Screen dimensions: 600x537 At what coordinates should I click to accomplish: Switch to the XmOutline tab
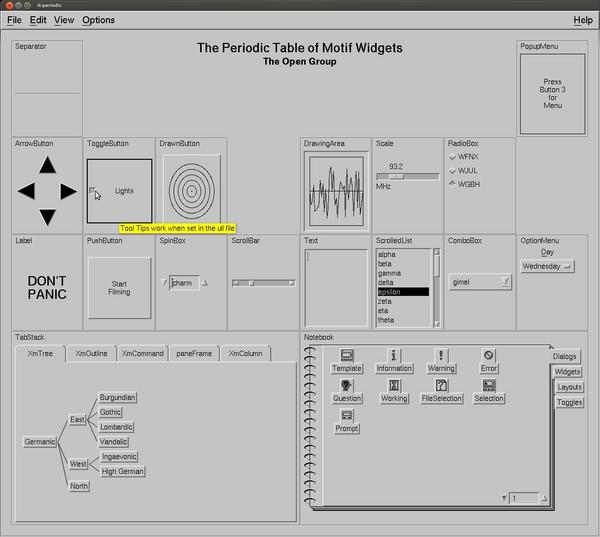tap(91, 353)
